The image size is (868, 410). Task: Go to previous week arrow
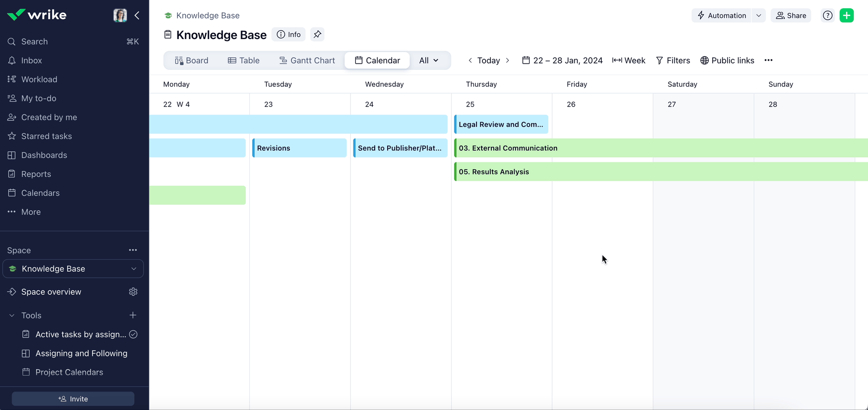[470, 60]
